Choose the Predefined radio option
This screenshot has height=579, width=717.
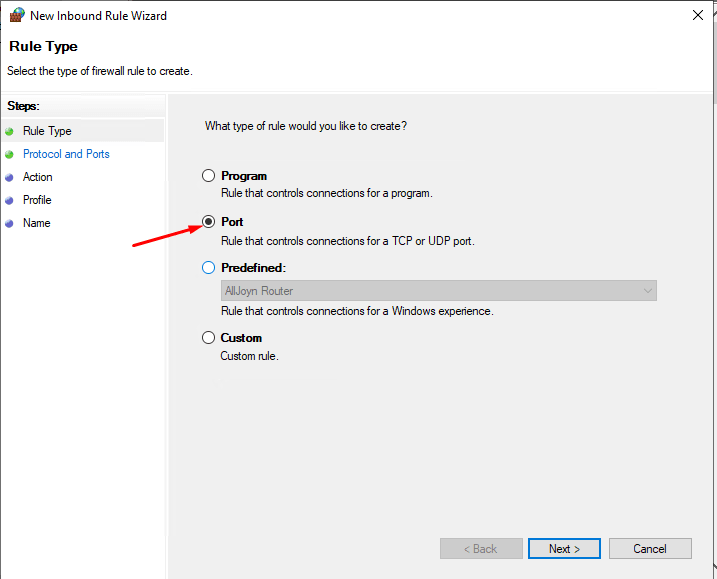click(x=209, y=268)
